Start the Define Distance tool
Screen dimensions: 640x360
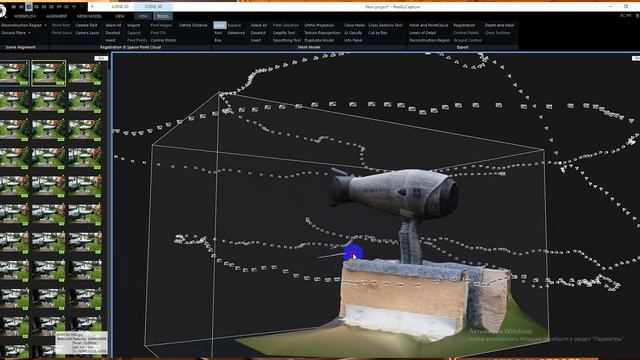coord(193,25)
